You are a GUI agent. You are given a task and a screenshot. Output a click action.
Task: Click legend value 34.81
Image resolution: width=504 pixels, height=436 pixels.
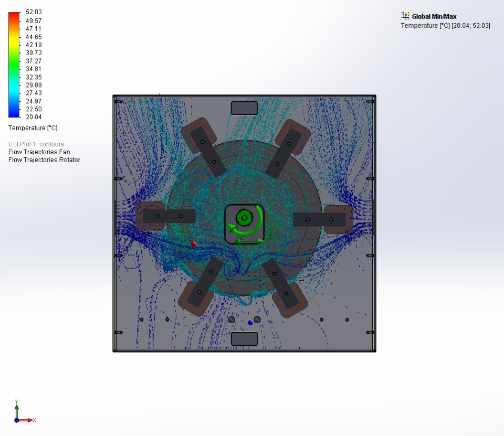(34, 69)
